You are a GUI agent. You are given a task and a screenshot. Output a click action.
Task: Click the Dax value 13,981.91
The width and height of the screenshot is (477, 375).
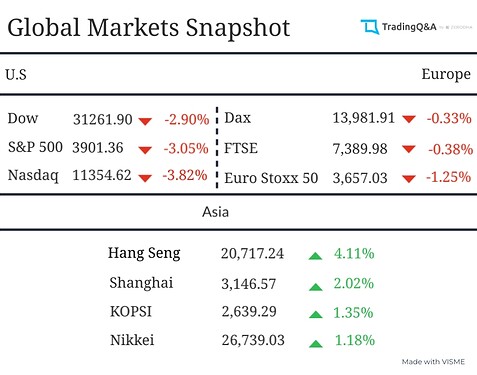pos(364,118)
